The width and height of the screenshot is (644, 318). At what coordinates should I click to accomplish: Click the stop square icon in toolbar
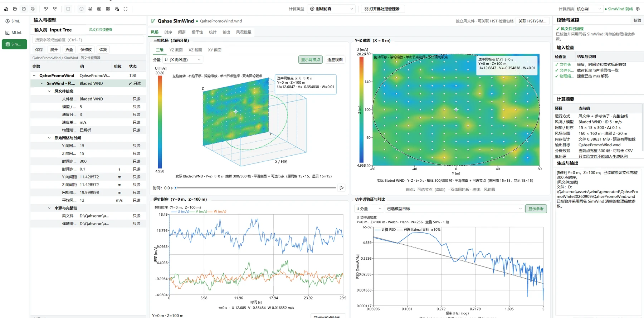pyautogui.click(x=68, y=9)
